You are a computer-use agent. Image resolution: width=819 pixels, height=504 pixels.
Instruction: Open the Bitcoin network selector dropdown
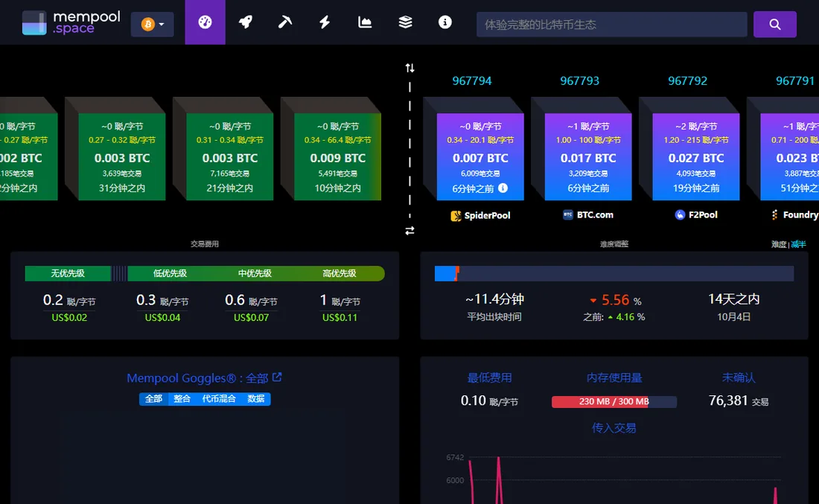(x=152, y=24)
